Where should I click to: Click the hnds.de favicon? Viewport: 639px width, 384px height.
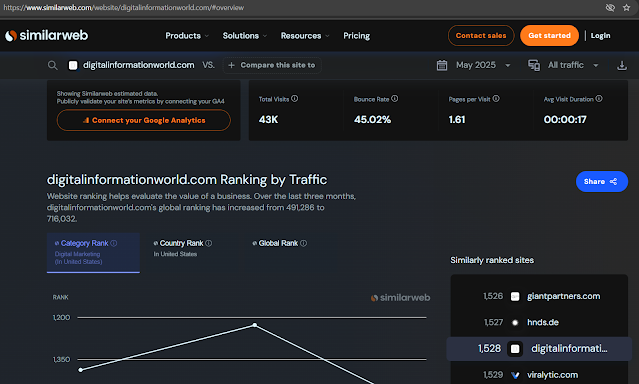coord(515,322)
